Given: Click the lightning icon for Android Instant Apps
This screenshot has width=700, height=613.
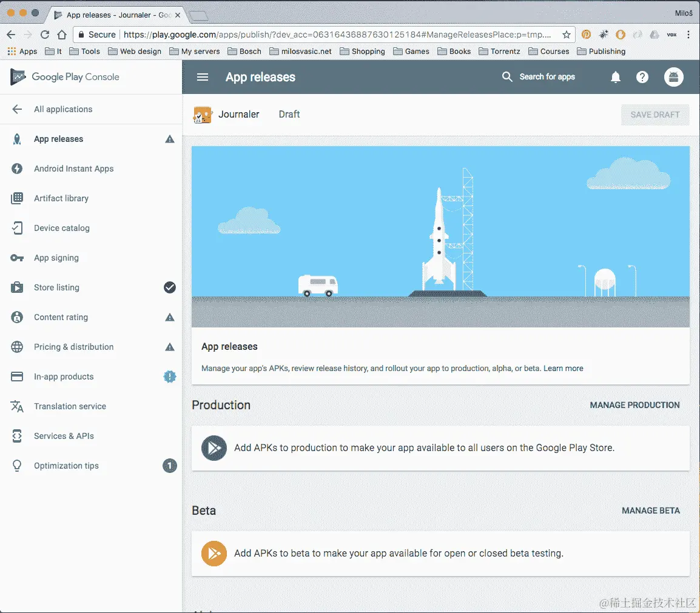Looking at the screenshot, I should click(17, 169).
